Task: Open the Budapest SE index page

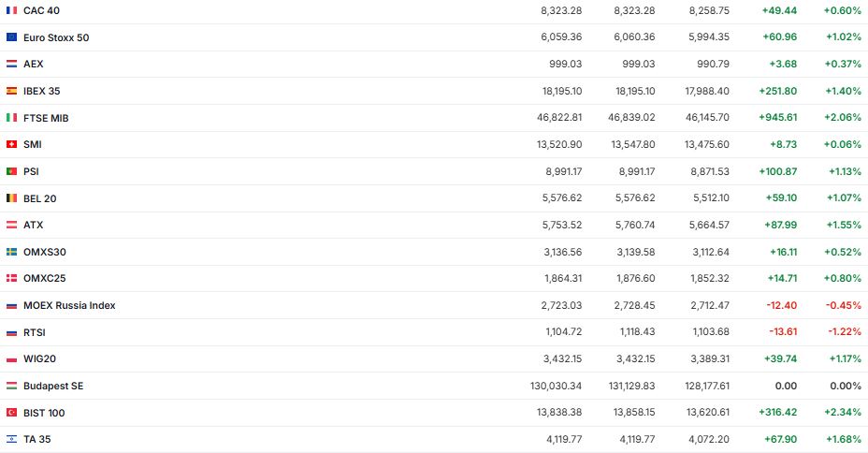Action: 53,386
